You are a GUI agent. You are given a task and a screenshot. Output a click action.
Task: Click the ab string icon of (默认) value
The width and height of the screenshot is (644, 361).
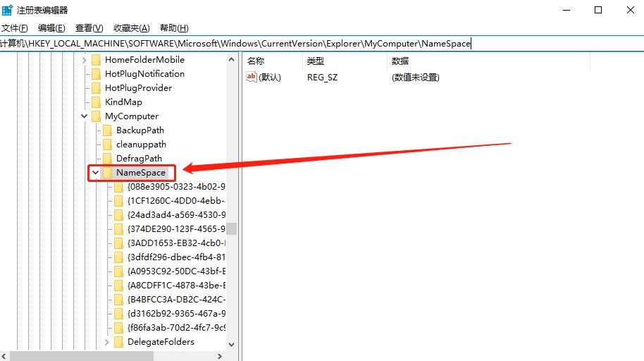click(x=252, y=77)
